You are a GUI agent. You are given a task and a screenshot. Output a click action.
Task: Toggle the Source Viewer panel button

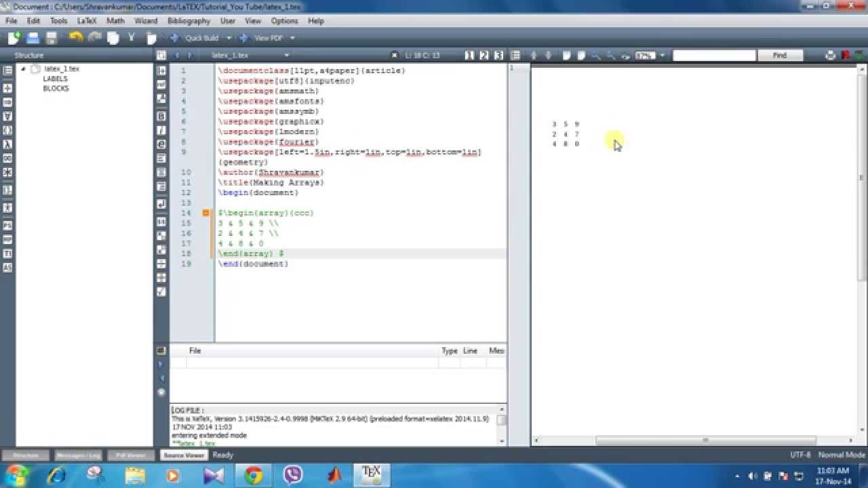[x=184, y=455]
